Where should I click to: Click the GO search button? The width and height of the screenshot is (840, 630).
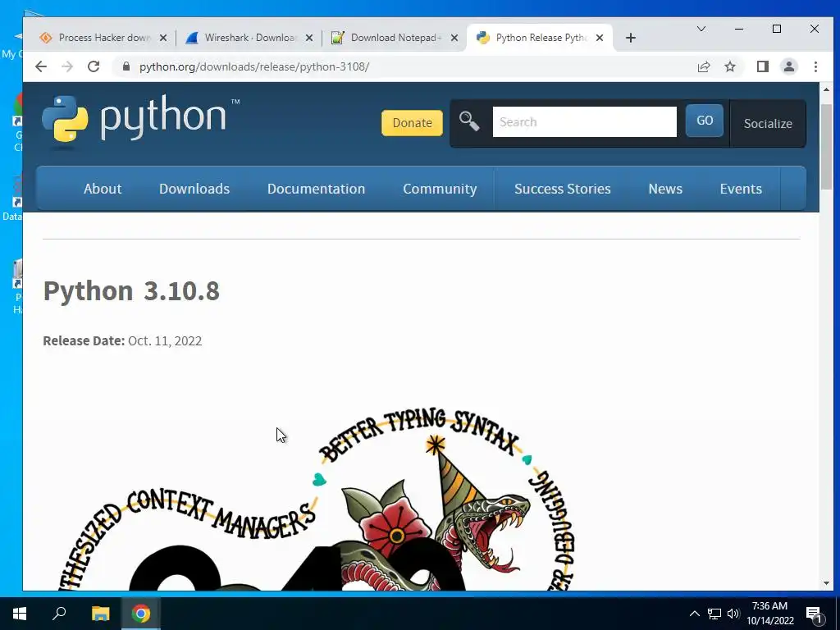tap(705, 121)
